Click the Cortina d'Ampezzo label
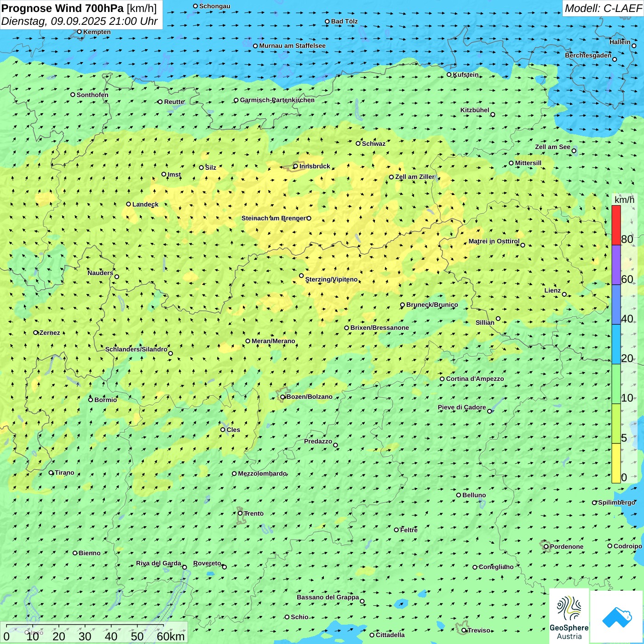Viewport: 644px width, 644px height. pyautogui.click(x=475, y=379)
